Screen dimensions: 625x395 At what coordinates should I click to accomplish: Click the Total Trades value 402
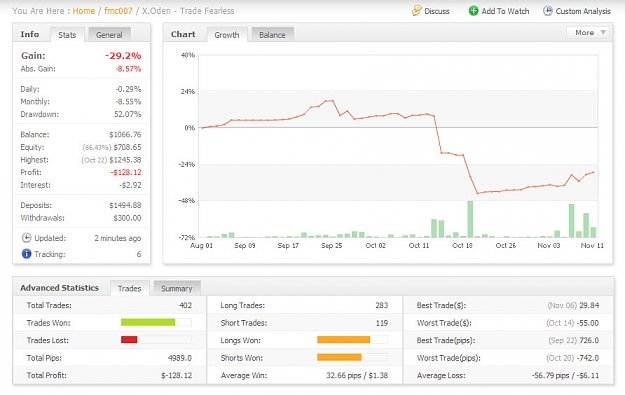[x=185, y=305]
